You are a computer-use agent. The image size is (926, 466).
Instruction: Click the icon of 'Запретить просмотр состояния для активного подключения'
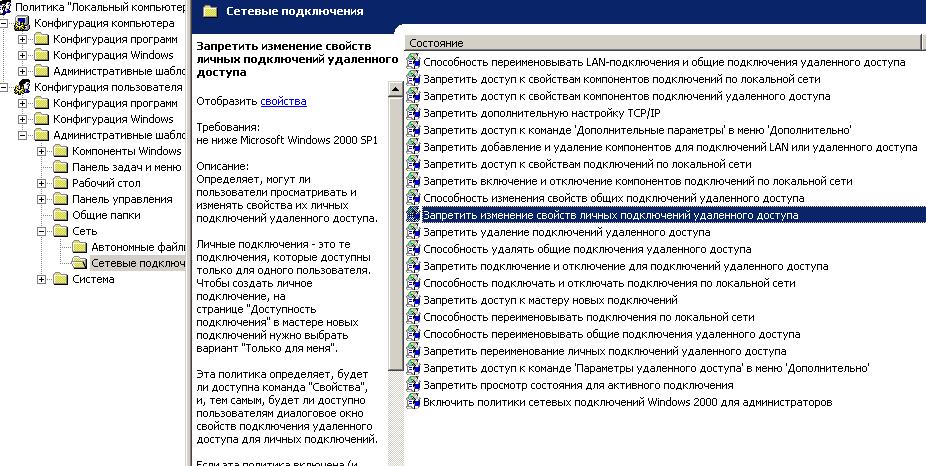point(413,385)
